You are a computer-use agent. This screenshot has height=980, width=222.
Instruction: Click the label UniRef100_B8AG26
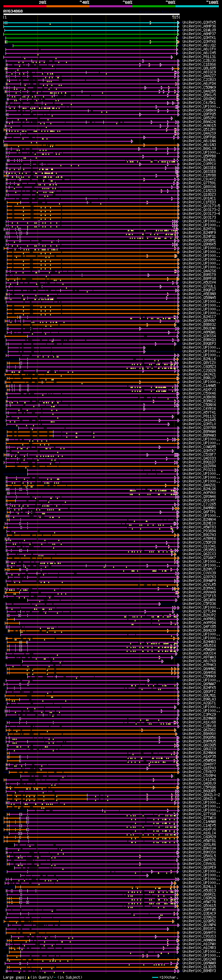(x=199, y=122)
